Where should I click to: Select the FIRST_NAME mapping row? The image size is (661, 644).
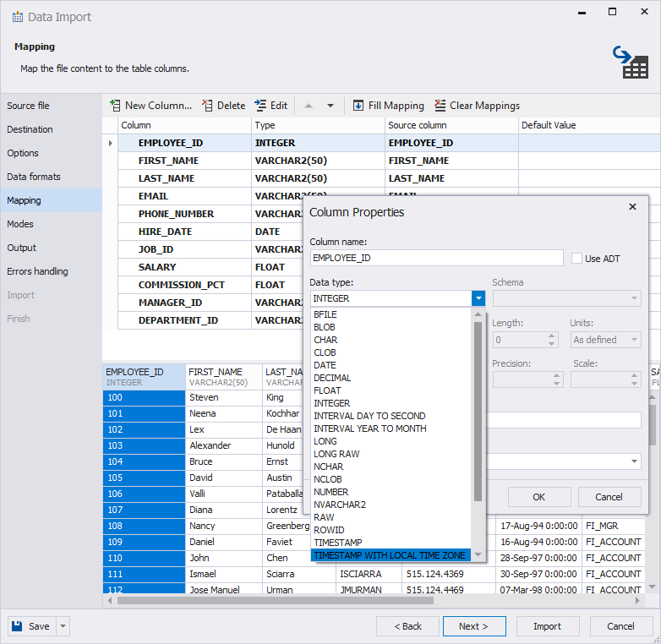coord(381,161)
